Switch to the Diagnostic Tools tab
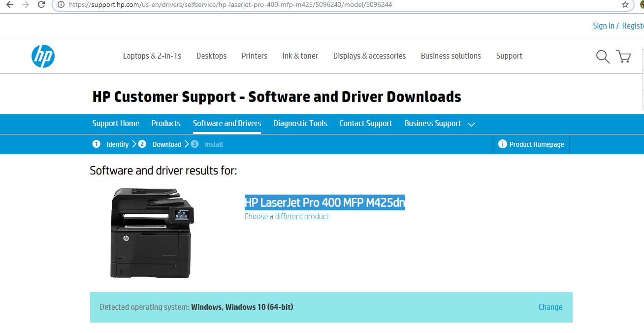Screen dimensions: 644x333 [x=300, y=124]
